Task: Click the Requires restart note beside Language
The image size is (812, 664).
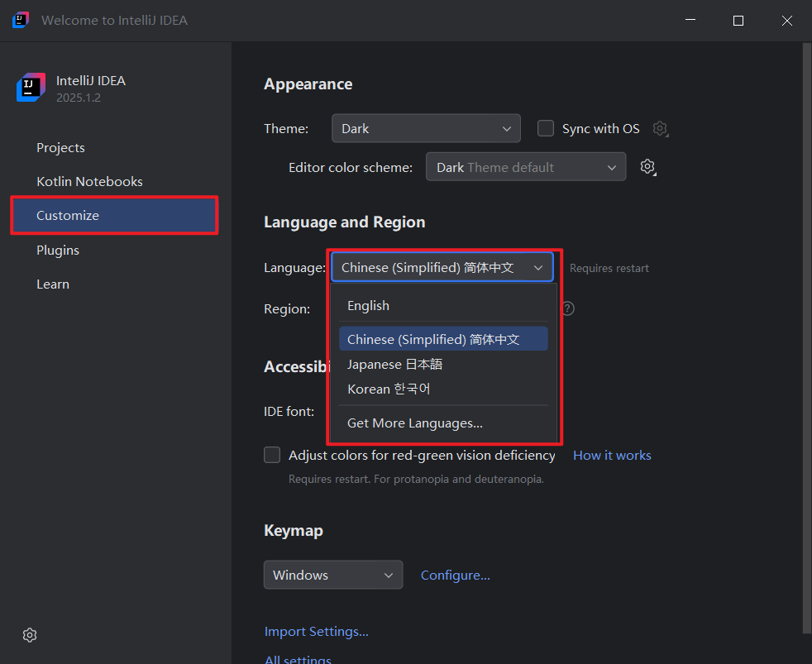Action: point(609,268)
